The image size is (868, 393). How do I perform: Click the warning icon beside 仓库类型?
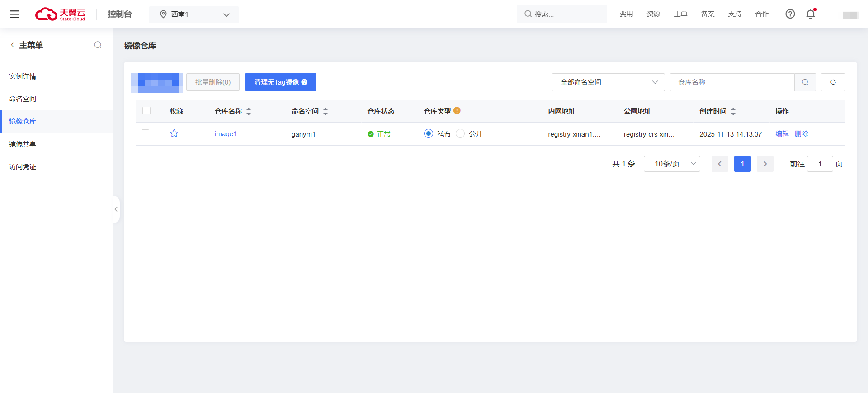457,110
